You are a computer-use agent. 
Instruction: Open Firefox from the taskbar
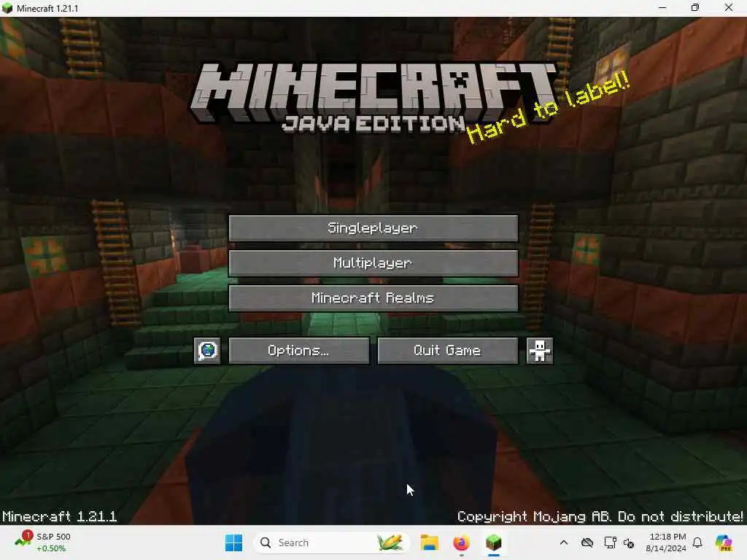(x=462, y=542)
